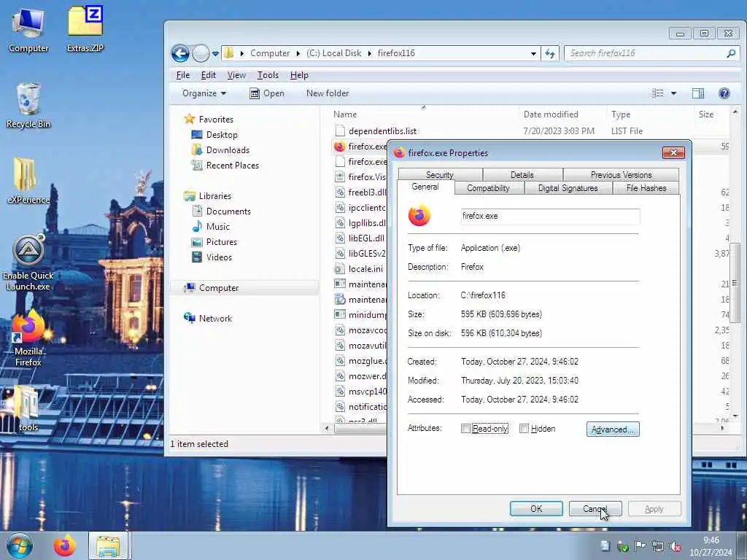
Task: Enable the Hidden attribute checkbox
Action: pos(524,429)
